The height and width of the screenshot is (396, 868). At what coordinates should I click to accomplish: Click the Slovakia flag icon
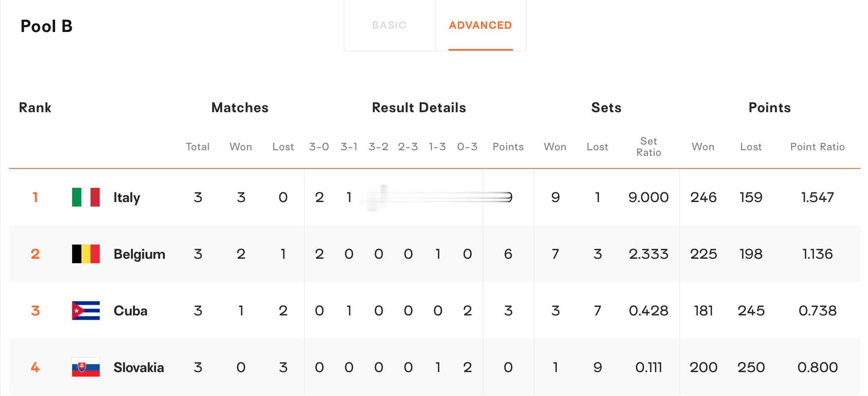tap(86, 367)
